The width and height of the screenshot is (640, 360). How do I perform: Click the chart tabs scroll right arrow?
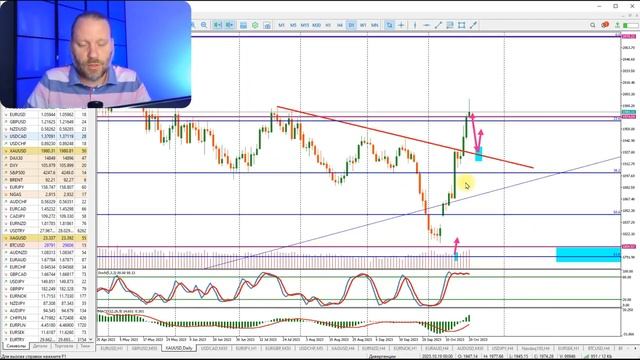[636, 349]
